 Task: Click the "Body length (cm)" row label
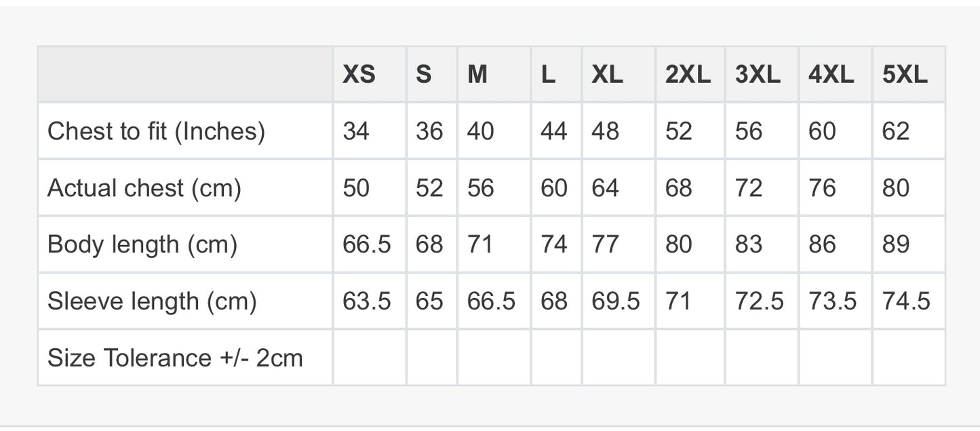click(x=142, y=244)
